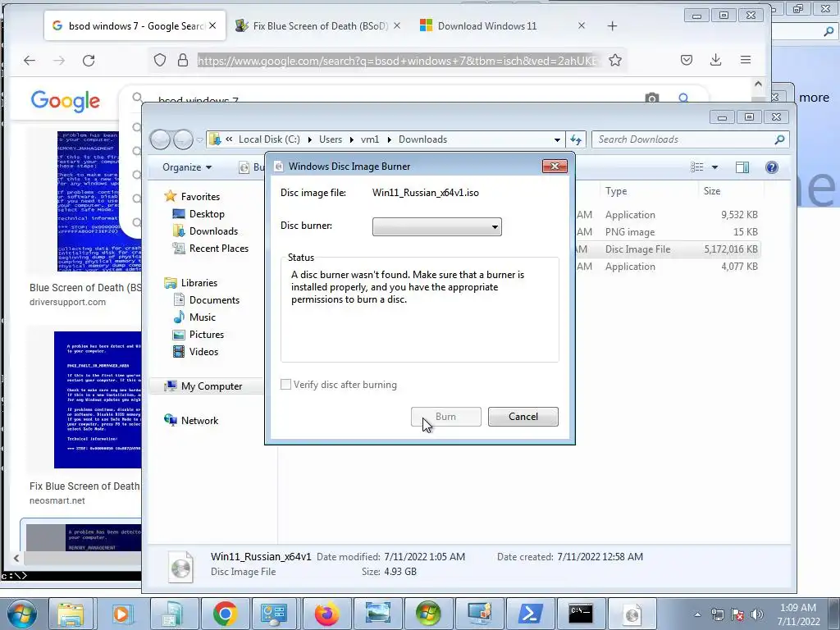Click Explorer forward navigation button

click(183, 139)
